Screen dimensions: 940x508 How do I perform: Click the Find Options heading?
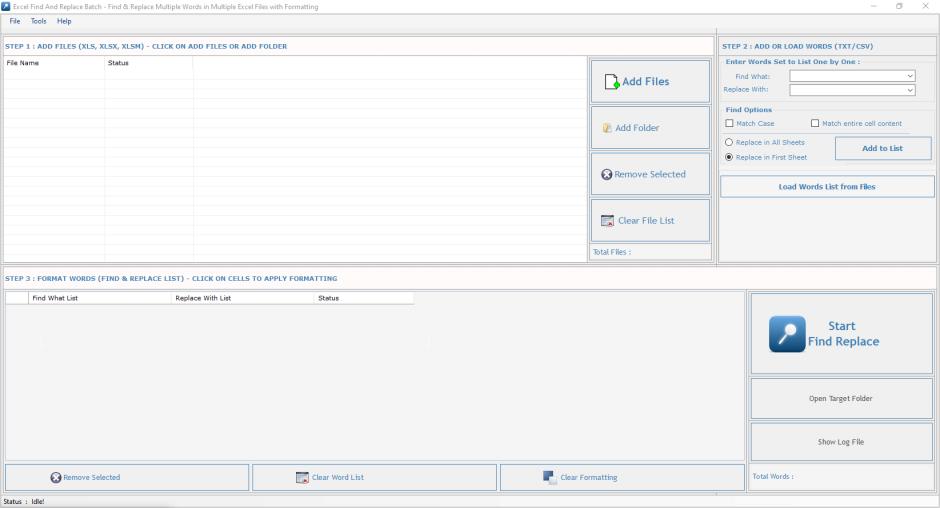[749, 110]
